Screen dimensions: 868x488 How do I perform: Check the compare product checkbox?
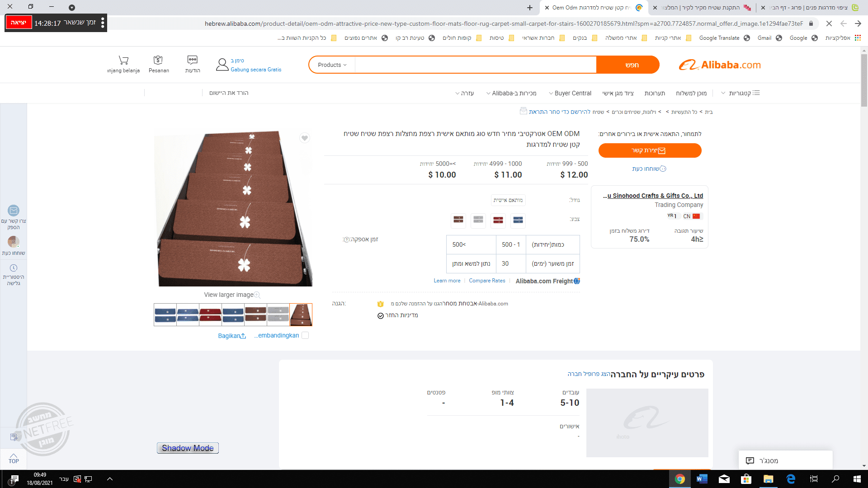click(x=305, y=336)
